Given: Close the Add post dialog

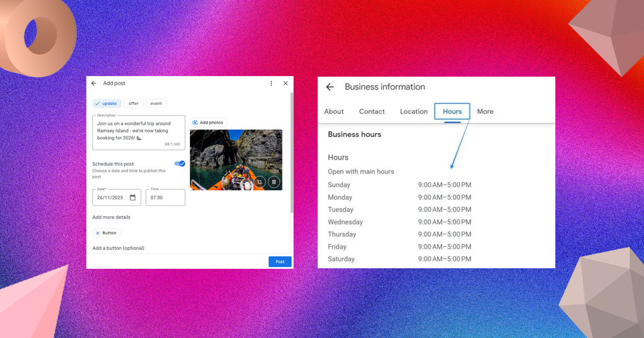Looking at the screenshot, I should click(286, 84).
